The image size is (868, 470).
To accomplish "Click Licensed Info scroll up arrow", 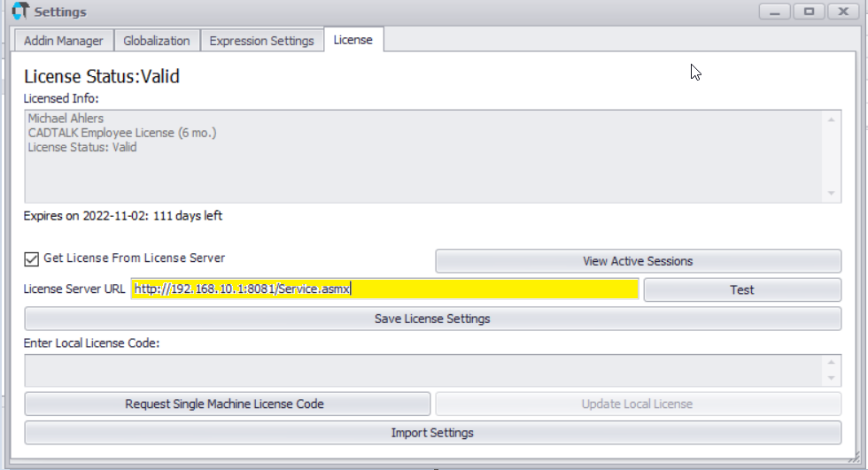I will [831, 119].
